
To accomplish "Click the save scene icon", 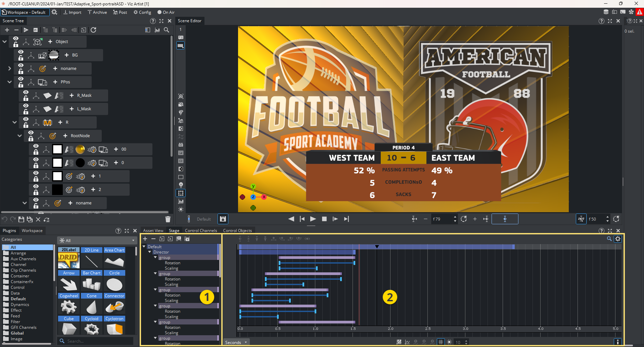I will (21, 219).
